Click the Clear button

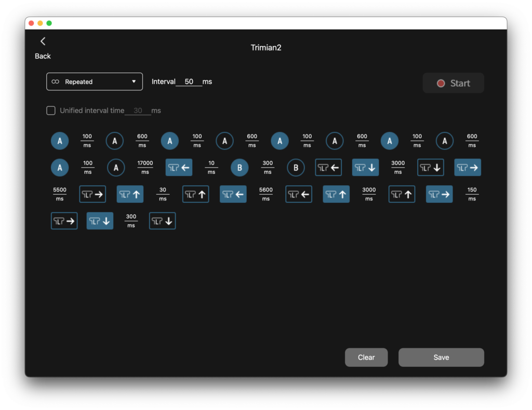(366, 357)
